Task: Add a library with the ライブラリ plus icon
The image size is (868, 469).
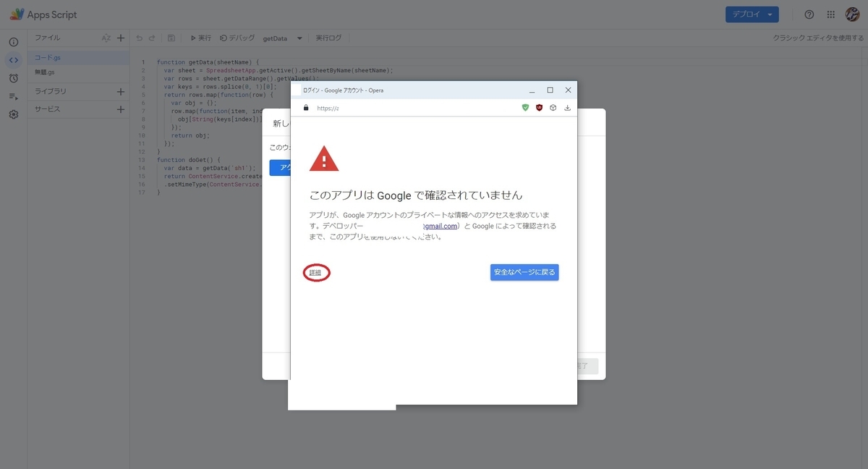Action: tap(121, 92)
